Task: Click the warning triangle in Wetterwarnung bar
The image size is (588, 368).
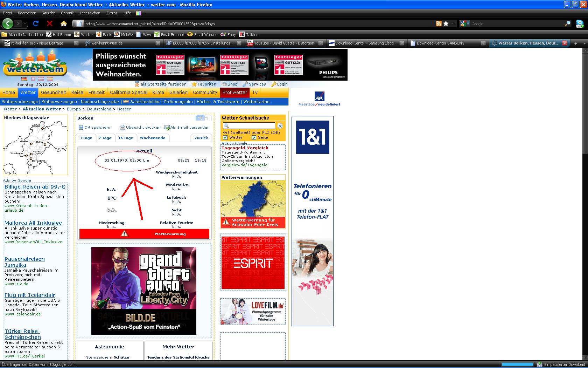Action: pyautogui.click(x=124, y=234)
